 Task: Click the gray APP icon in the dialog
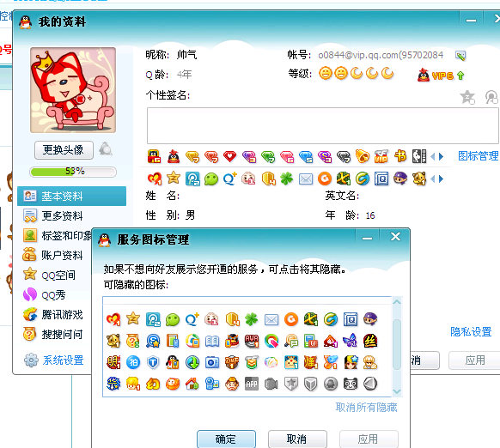click(x=252, y=384)
